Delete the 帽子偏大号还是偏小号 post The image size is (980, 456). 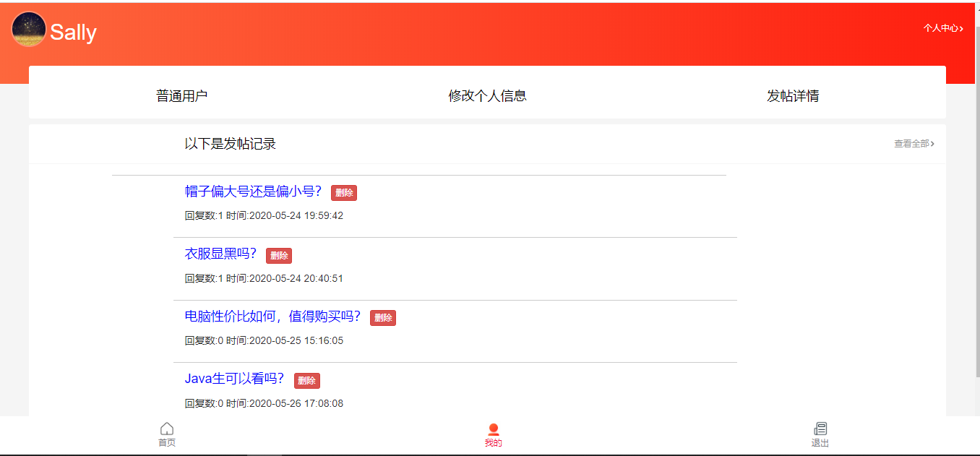(x=344, y=193)
